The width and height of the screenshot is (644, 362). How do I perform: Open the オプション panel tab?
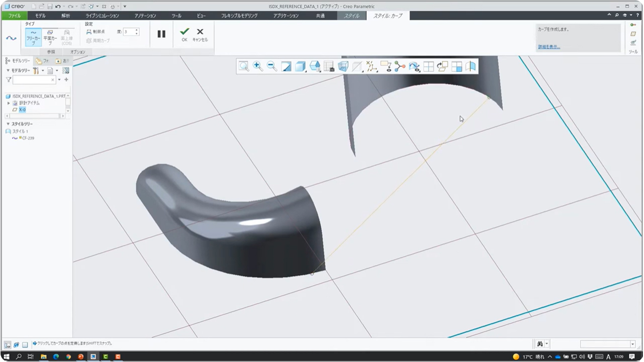[77, 52]
